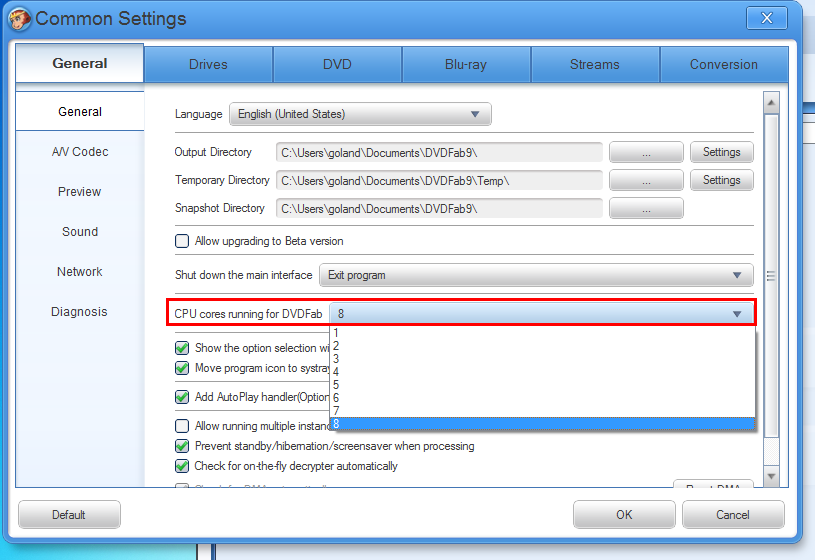Screen dimensions: 815x560
Task: Open the Shut down main interface dropdown
Action: [x=536, y=275]
